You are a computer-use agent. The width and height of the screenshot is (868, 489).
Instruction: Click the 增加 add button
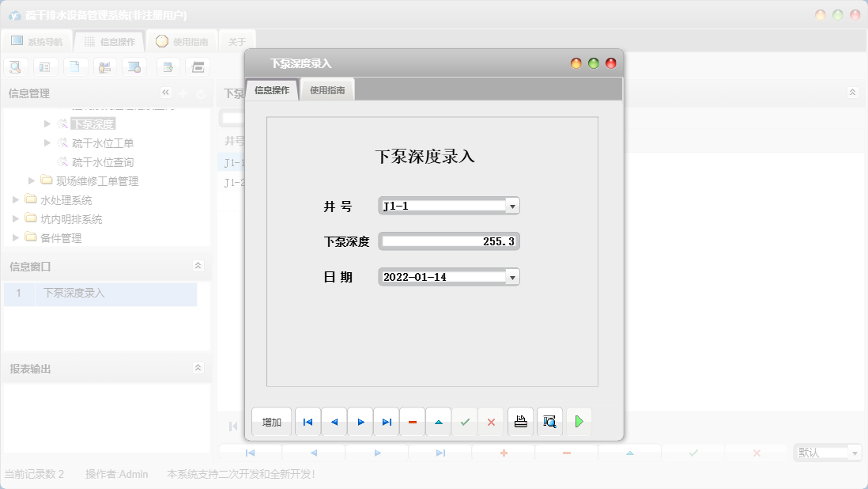click(270, 422)
